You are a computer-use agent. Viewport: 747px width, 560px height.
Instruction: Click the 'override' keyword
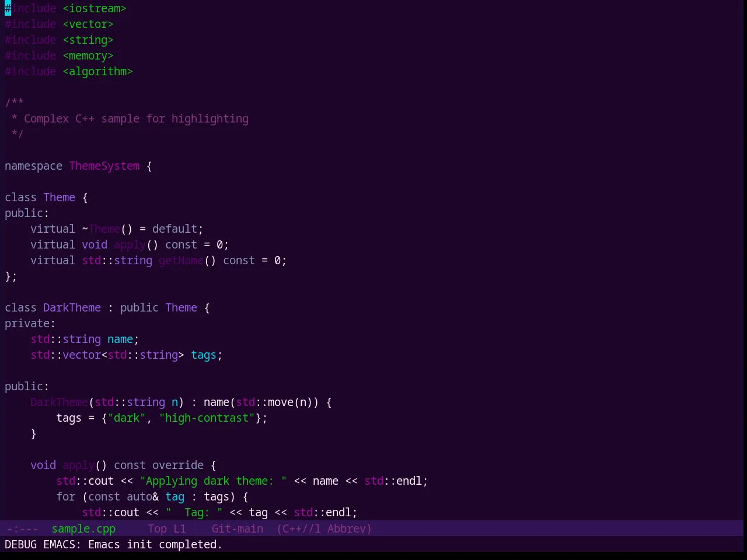(178, 465)
